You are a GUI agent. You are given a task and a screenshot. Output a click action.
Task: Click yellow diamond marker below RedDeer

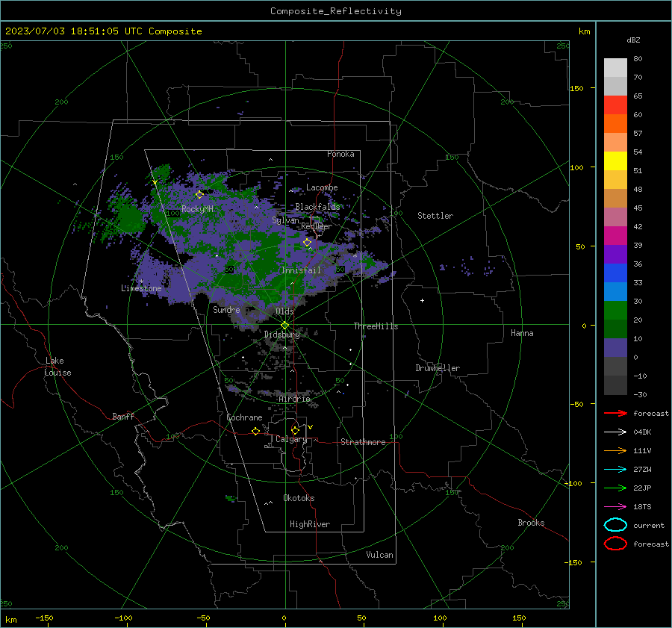click(307, 243)
